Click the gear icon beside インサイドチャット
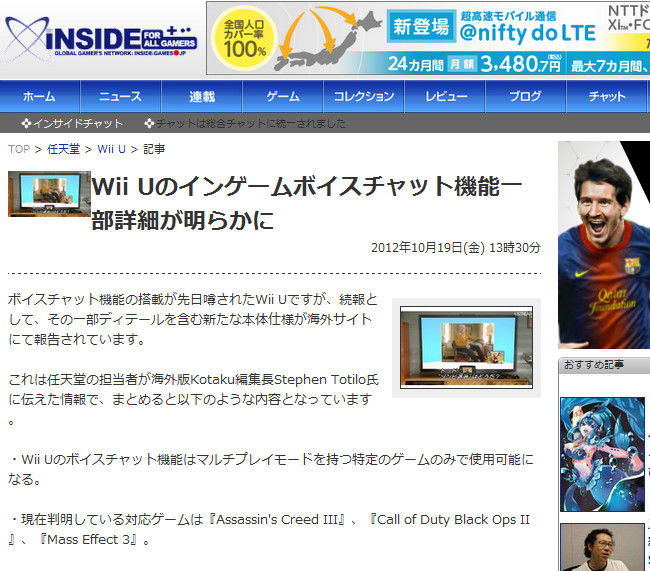The width and height of the screenshot is (650, 571). (x=26, y=123)
